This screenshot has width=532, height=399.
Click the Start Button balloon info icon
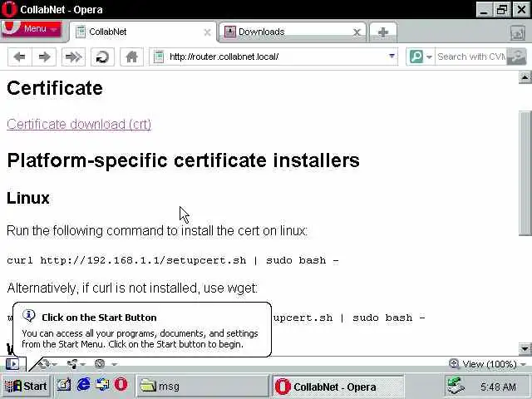[28, 316]
